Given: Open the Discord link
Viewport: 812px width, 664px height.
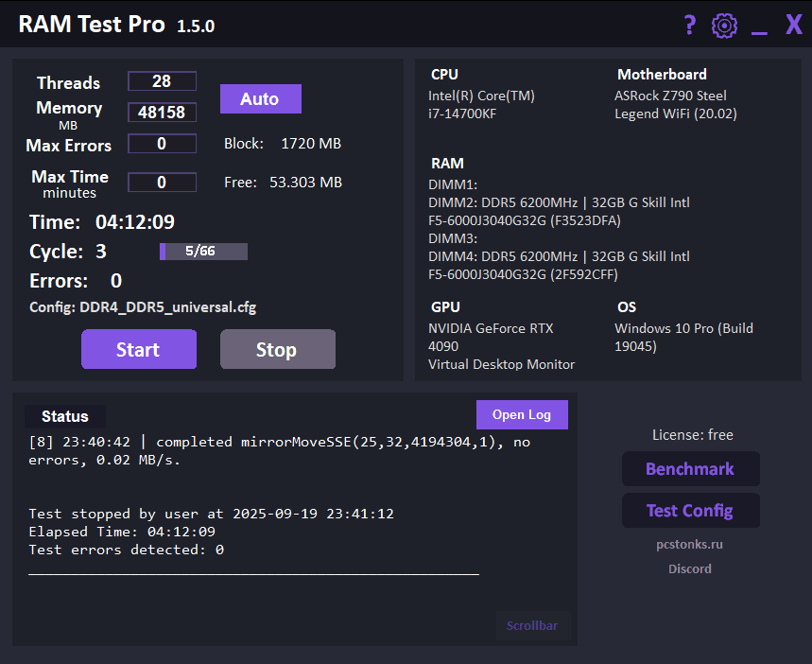Looking at the screenshot, I should [690, 568].
